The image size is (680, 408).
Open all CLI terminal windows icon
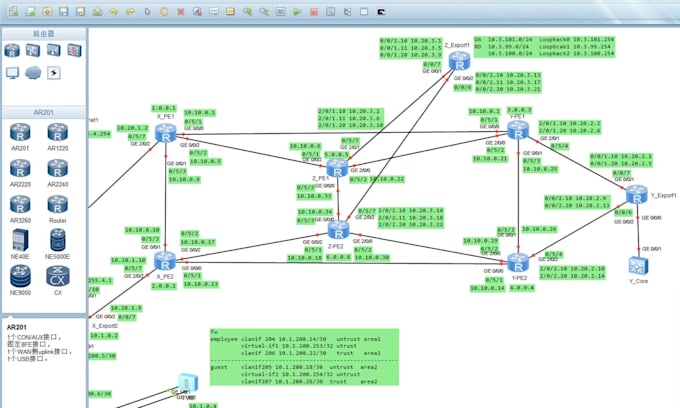pyautogui.click(x=381, y=12)
